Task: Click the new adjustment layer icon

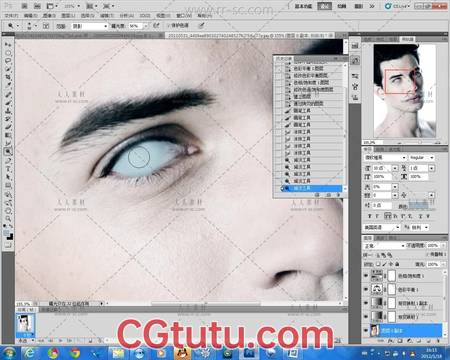Action: click(410, 341)
